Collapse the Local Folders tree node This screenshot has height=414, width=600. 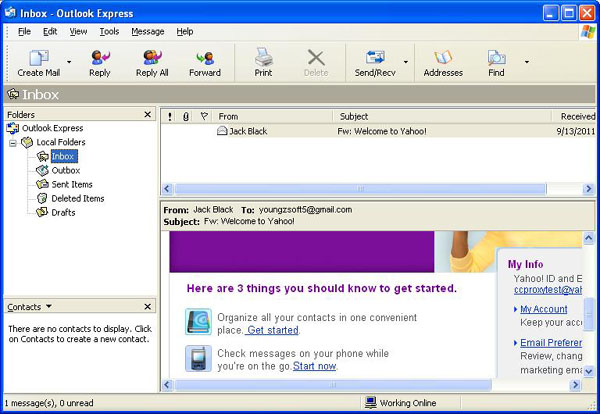[x=13, y=143]
